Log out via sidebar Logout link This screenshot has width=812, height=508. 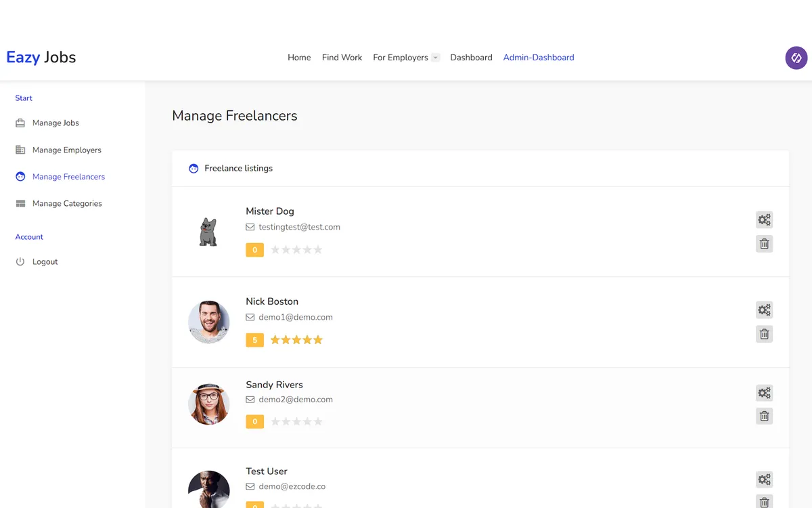click(x=45, y=261)
